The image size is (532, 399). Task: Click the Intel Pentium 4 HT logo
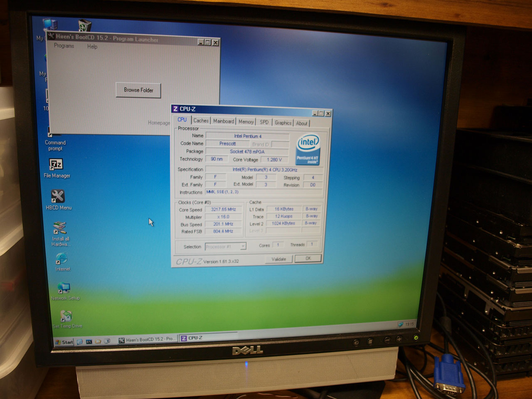point(308,149)
